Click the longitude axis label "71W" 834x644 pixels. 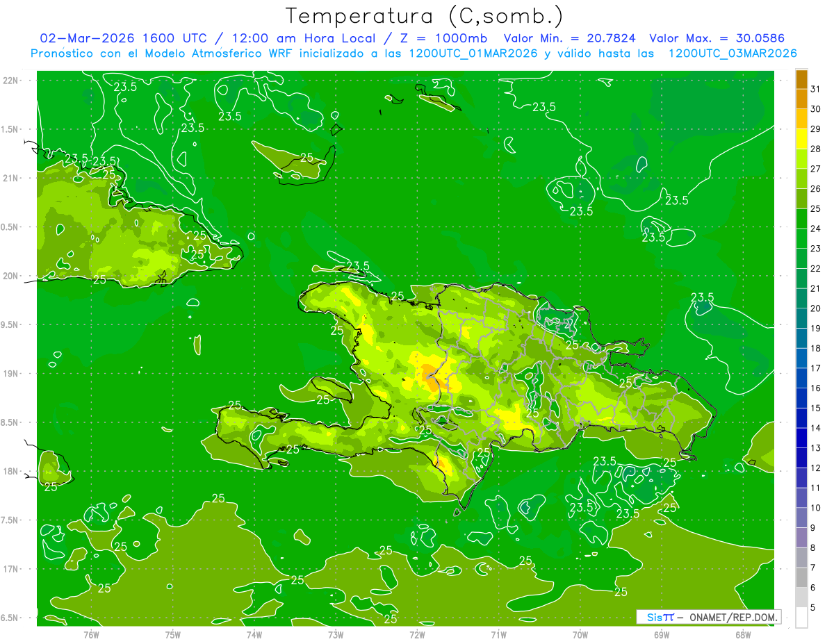[498, 635]
